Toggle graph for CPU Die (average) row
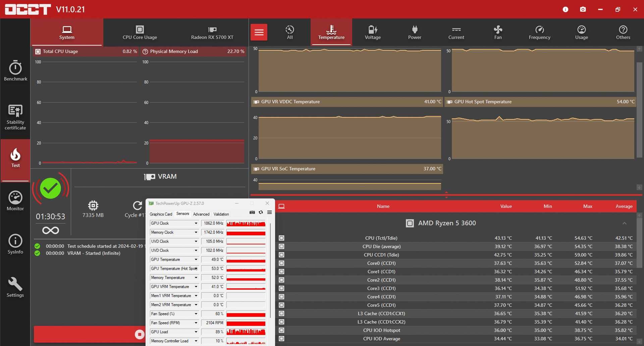Viewport: 644px width, 346px height. point(282,246)
